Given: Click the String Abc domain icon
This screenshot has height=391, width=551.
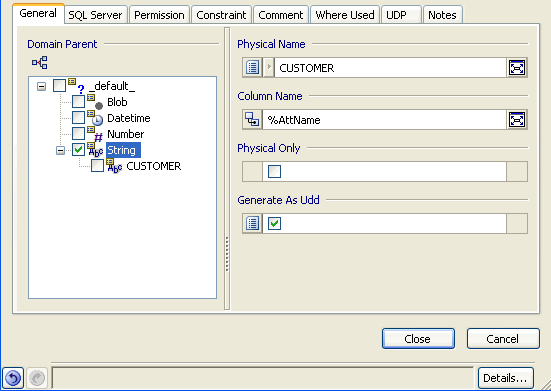Looking at the screenshot, I should 96,150.
